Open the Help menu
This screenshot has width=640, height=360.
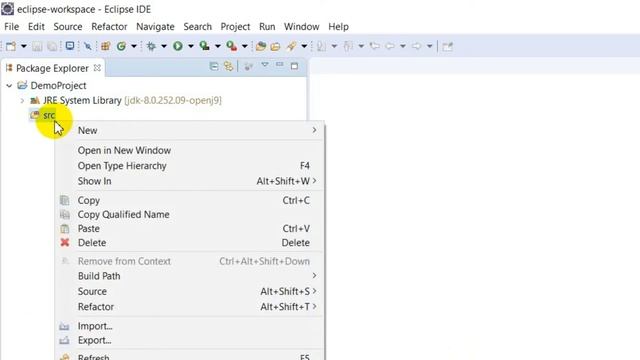coord(338,27)
